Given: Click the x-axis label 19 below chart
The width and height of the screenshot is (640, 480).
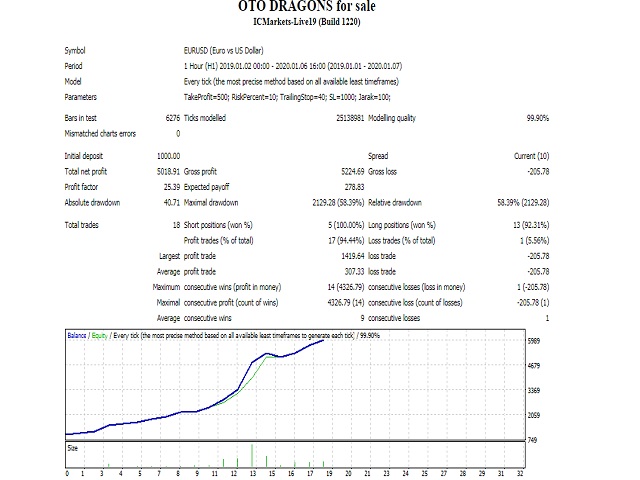Looking at the screenshot, I should [x=329, y=473].
